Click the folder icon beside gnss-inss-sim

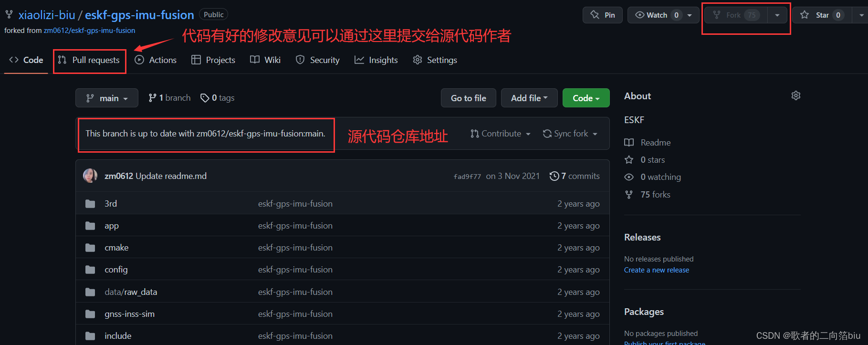(90, 314)
